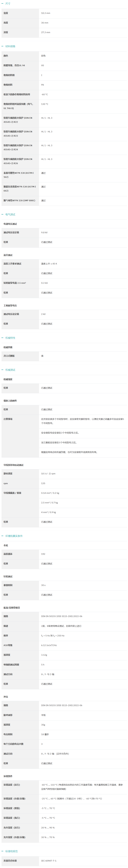This screenshot has width=128, height=868.
Task: Select the -25 °C ... 60 °C storage temperature text
Action: point(72,799)
